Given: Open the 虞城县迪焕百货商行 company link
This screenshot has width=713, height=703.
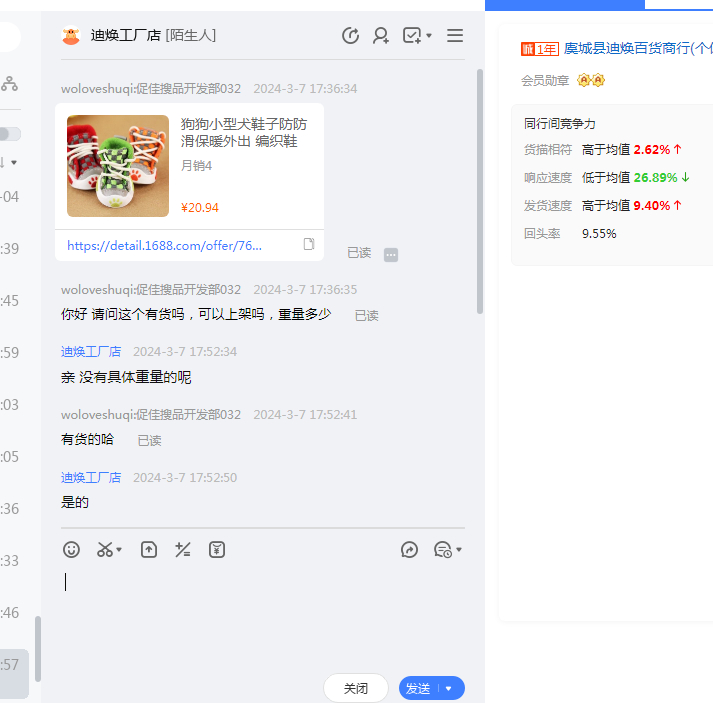Looking at the screenshot, I should click(x=638, y=48).
